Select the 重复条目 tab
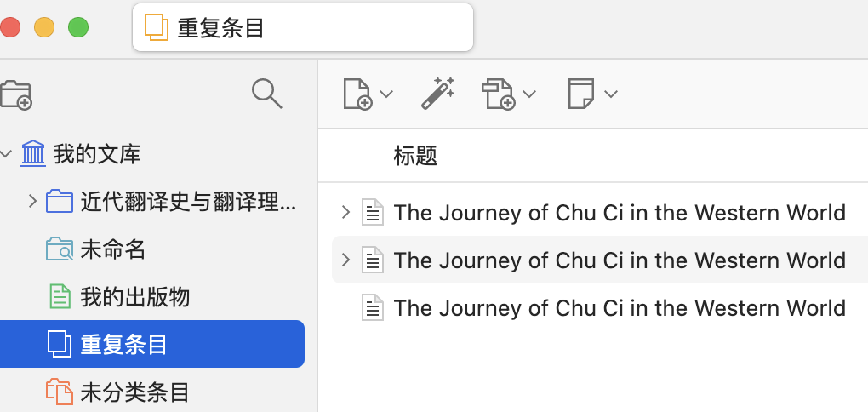Image resolution: width=868 pixels, height=412 pixels. click(x=302, y=28)
